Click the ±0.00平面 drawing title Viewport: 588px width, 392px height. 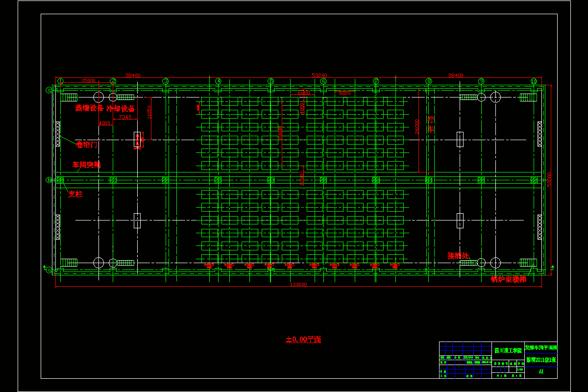tap(303, 339)
